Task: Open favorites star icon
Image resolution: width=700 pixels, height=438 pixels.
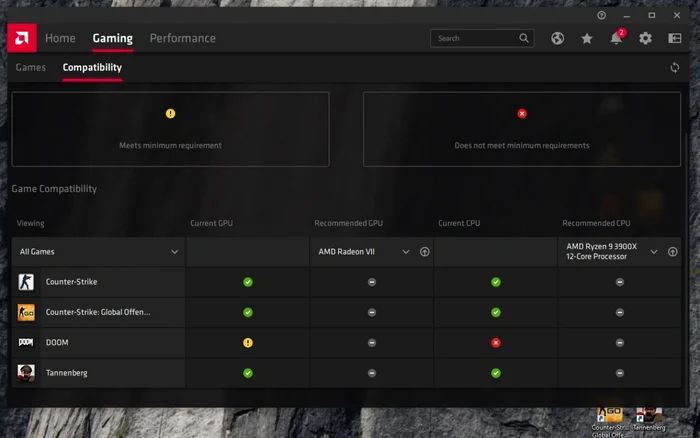Action: [x=587, y=38]
